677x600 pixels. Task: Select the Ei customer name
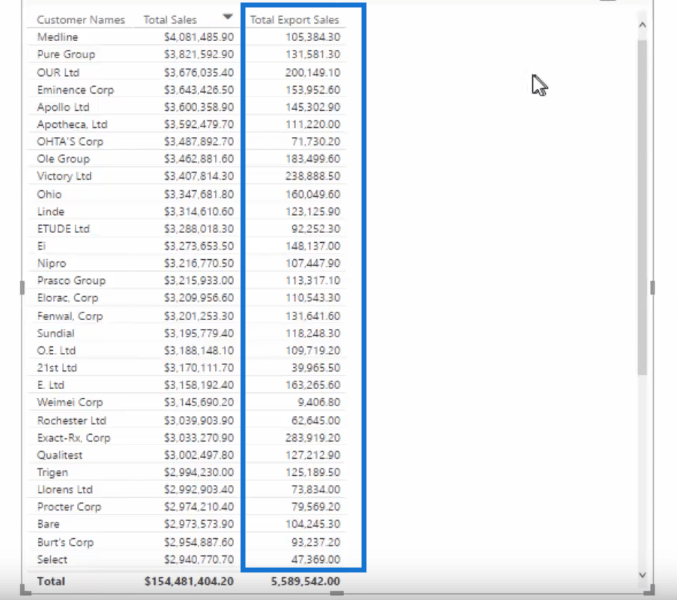[x=41, y=246]
